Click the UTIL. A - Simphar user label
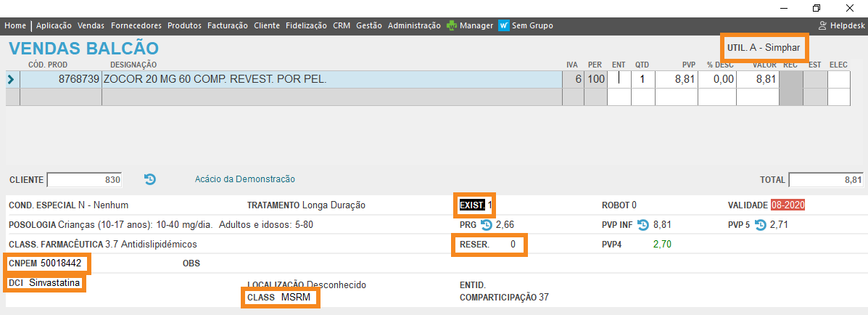868x315 pixels. click(764, 48)
